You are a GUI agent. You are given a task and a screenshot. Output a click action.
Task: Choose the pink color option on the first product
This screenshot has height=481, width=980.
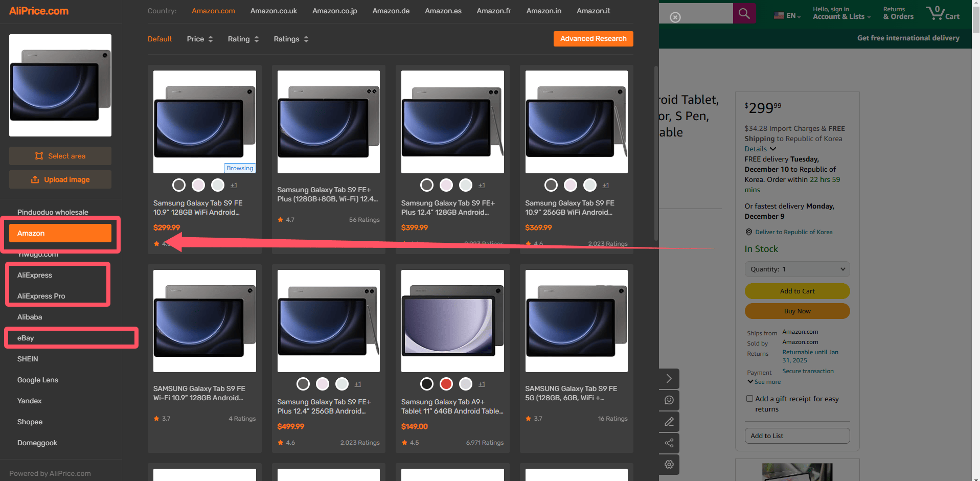198,185
